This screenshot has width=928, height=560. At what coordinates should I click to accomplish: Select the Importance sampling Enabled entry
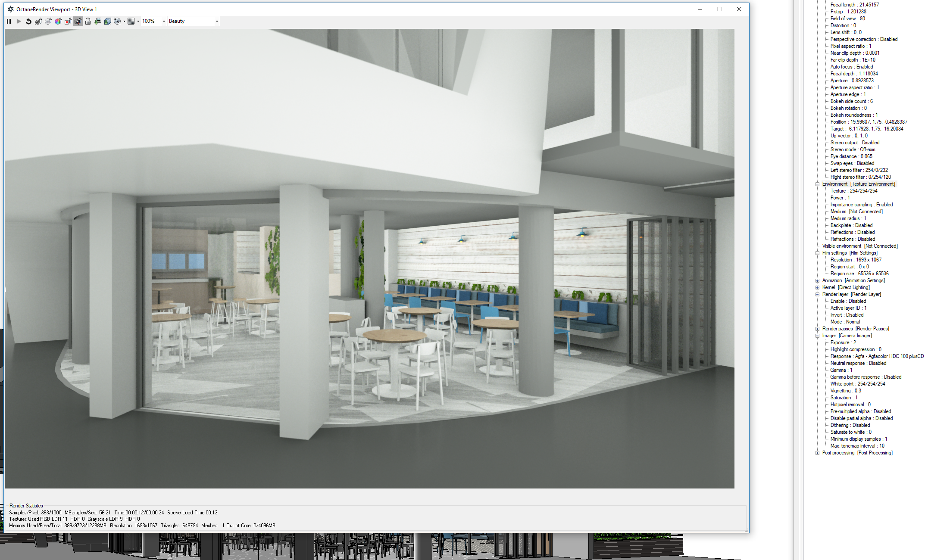tap(861, 205)
